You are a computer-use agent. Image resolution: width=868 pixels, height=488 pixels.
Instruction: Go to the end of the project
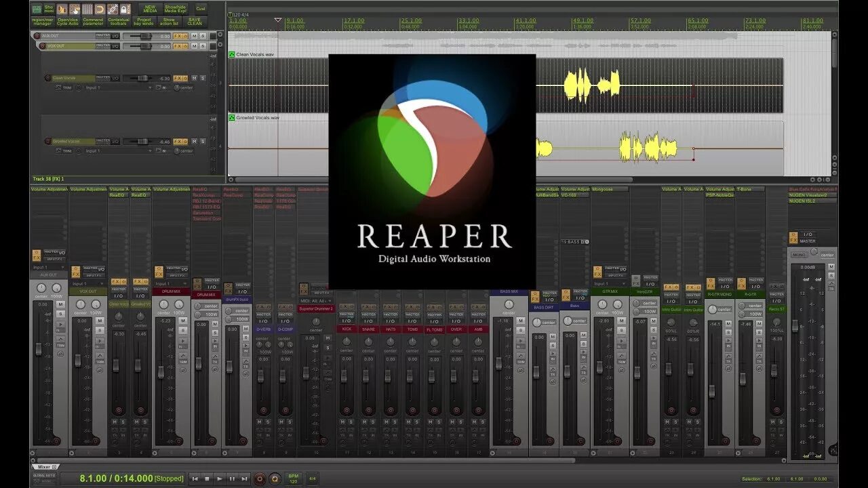(244, 479)
